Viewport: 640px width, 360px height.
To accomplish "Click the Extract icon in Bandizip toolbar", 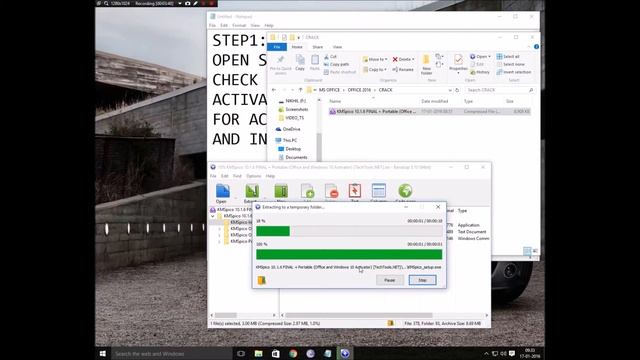I will click(252, 191).
